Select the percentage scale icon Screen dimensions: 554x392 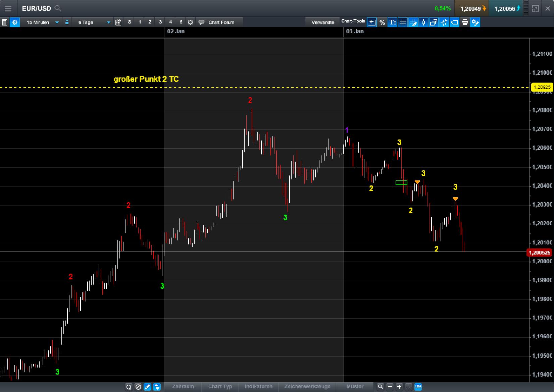382,22
